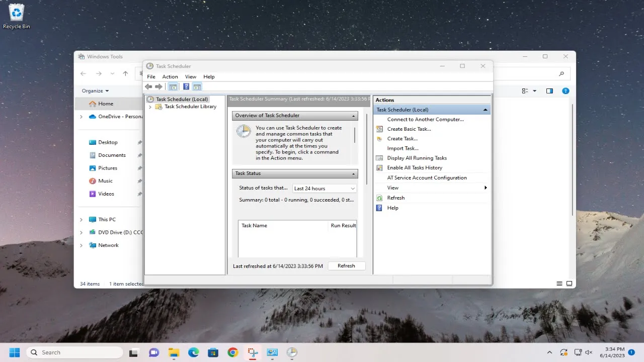Click the Task Scheduler taskbar icon
This screenshot has width=644, height=362.
click(x=292, y=352)
